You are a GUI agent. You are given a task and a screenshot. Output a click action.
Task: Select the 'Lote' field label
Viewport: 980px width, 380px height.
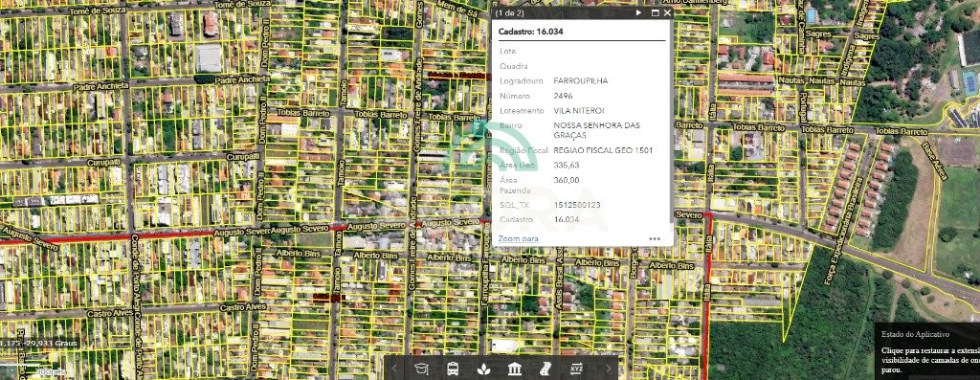tap(507, 52)
